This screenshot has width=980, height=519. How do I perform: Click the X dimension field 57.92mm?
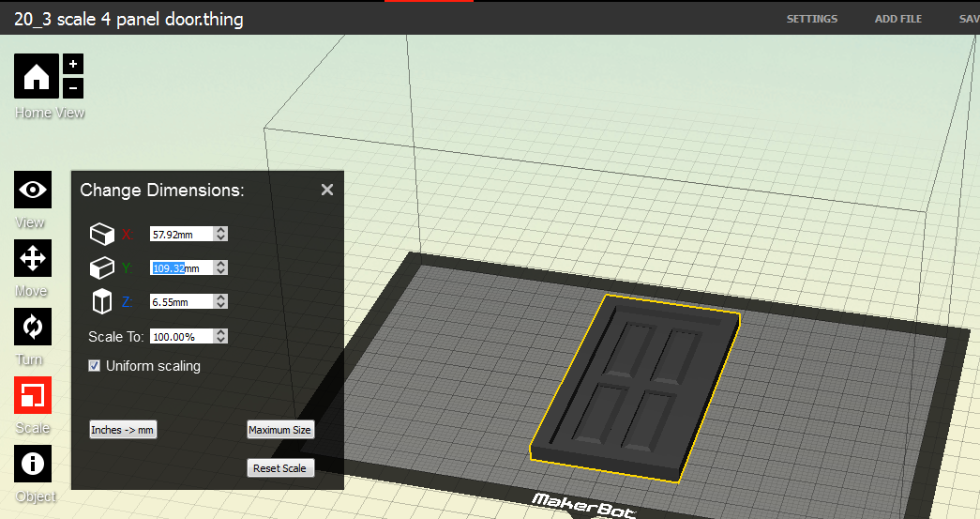click(182, 234)
